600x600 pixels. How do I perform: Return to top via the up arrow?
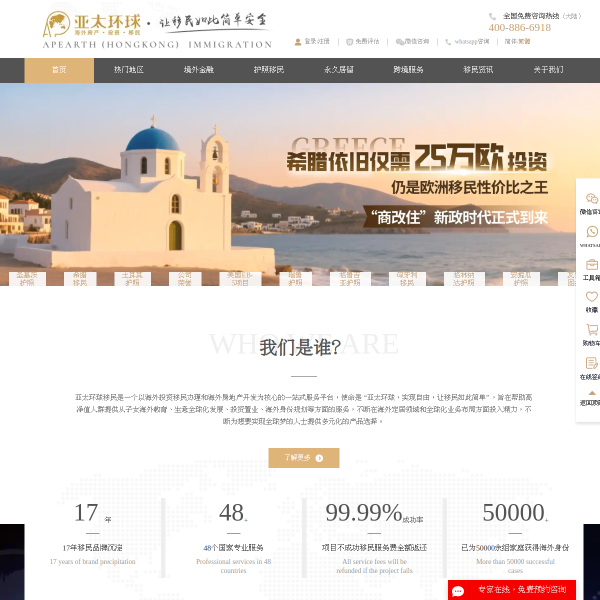591,396
